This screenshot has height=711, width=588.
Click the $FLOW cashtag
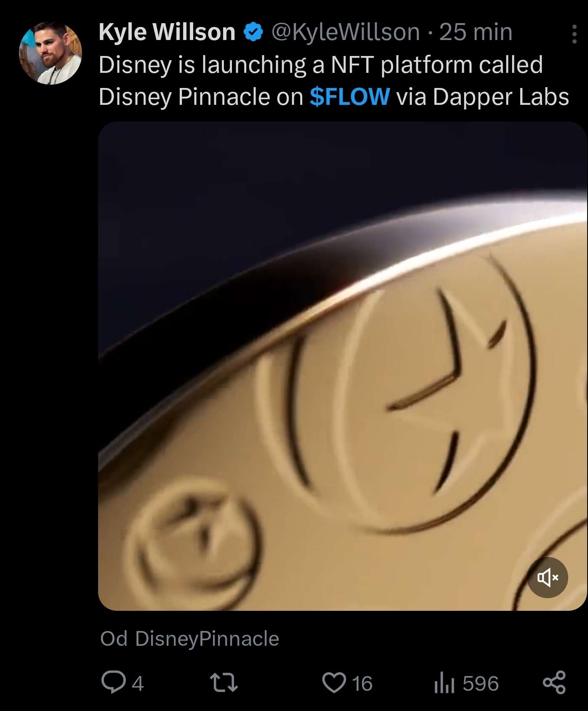pos(350,97)
